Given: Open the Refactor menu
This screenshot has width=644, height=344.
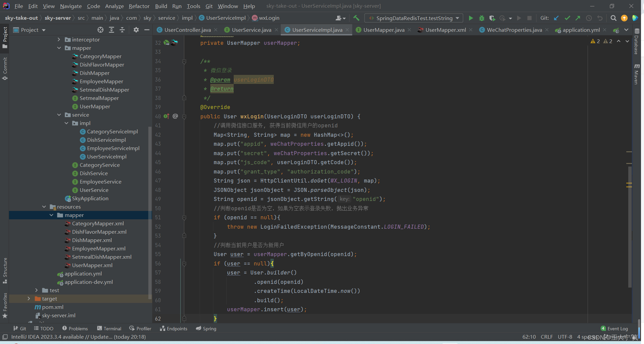Looking at the screenshot, I should [139, 6].
